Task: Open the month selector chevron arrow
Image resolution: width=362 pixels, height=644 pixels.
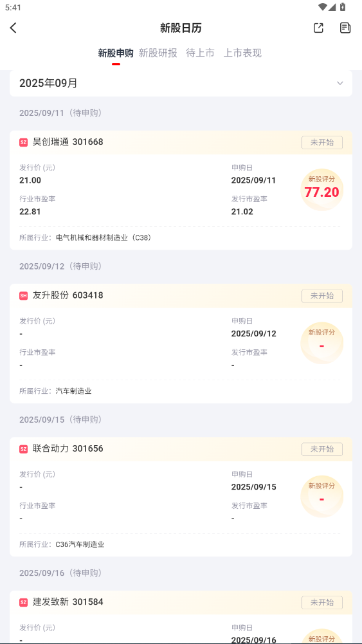Action: [x=340, y=84]
